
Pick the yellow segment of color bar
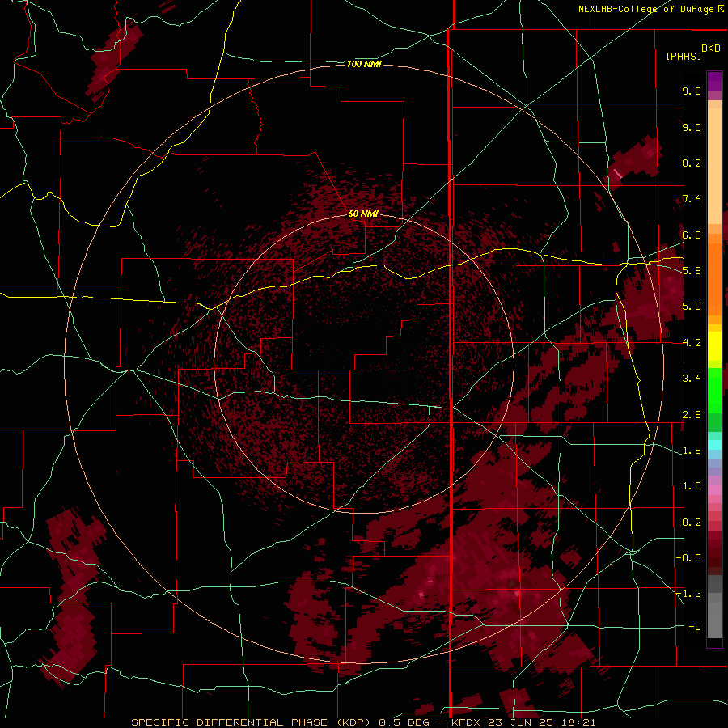click(714, 346)
